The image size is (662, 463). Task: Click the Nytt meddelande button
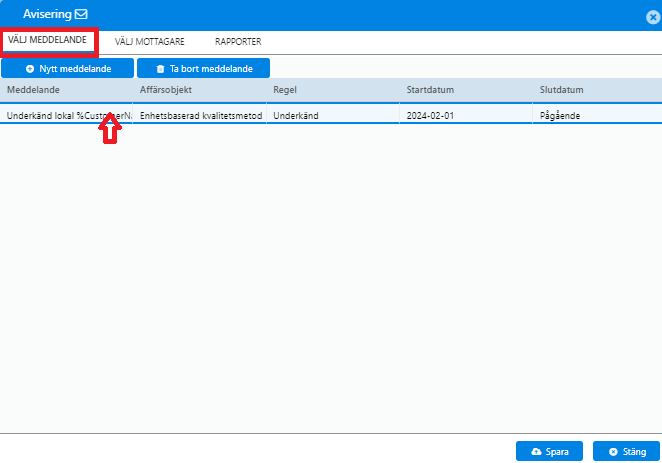(x=68, y=68)
